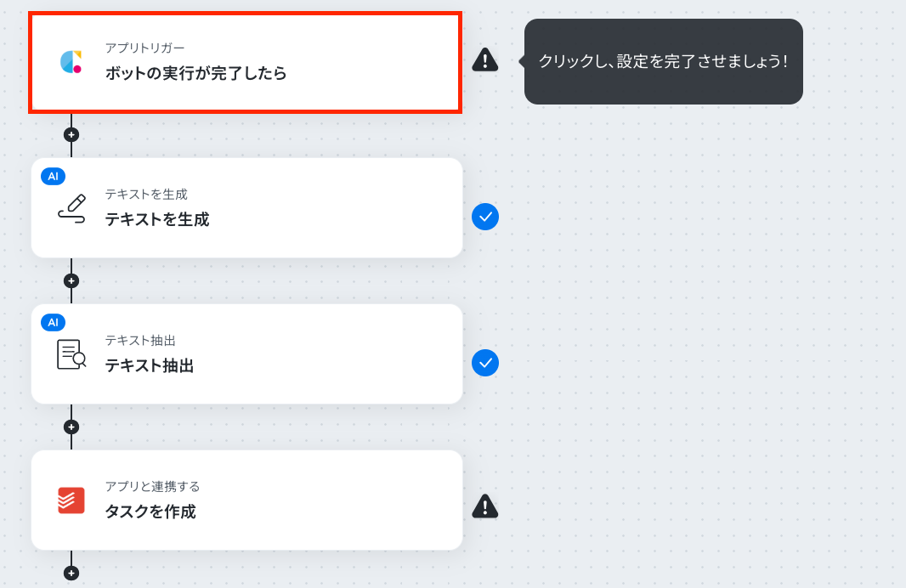Click the アプリと連携する label

[x=152, y=486]
